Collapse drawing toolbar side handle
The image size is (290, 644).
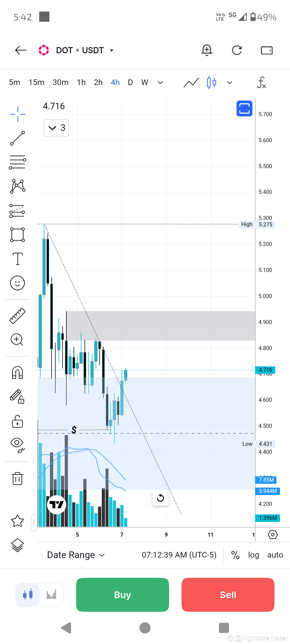point(34,522)
